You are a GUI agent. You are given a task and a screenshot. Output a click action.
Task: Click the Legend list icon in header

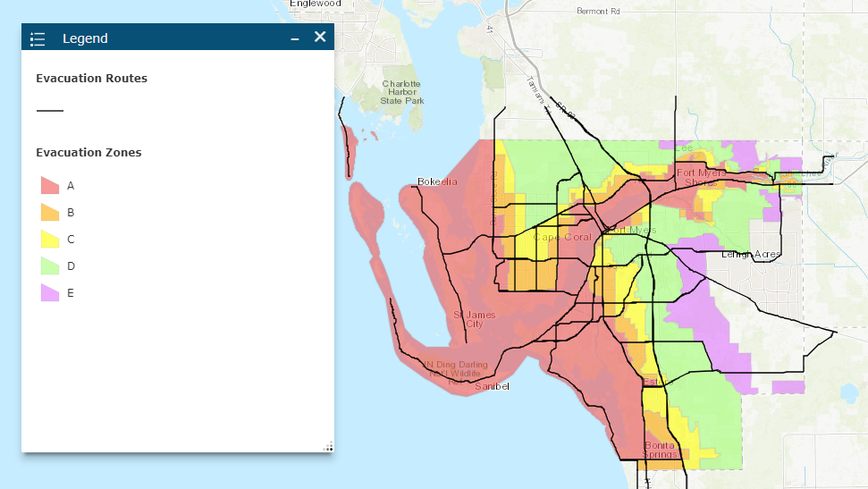tap(38, 38)
